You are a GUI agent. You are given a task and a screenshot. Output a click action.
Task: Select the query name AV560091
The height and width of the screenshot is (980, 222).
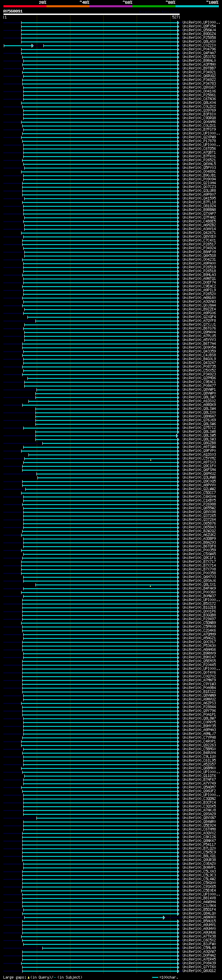(13, 11)
